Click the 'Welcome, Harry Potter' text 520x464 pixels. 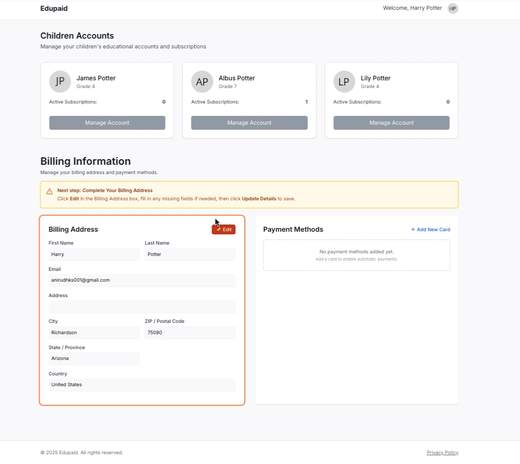click(x=412, y=8)
